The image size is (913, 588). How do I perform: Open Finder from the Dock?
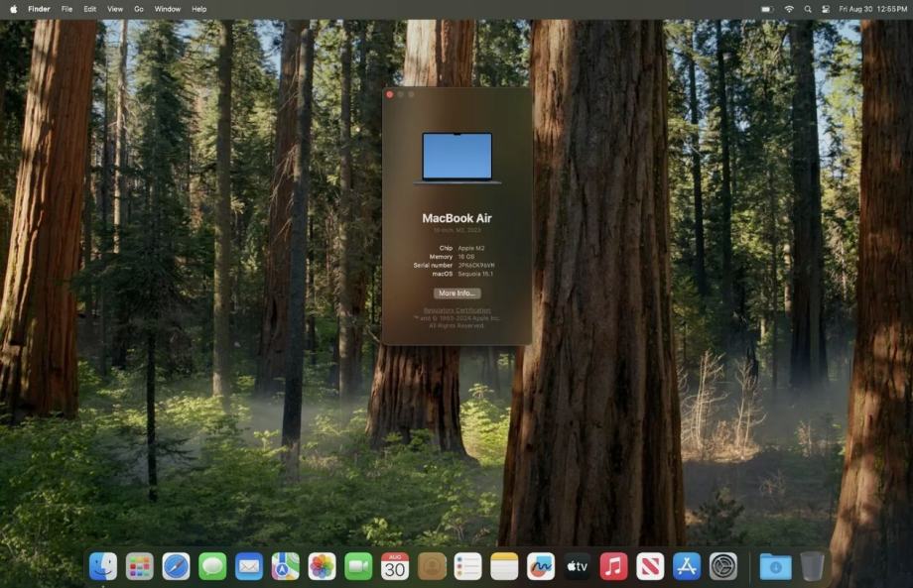(103, 566)
